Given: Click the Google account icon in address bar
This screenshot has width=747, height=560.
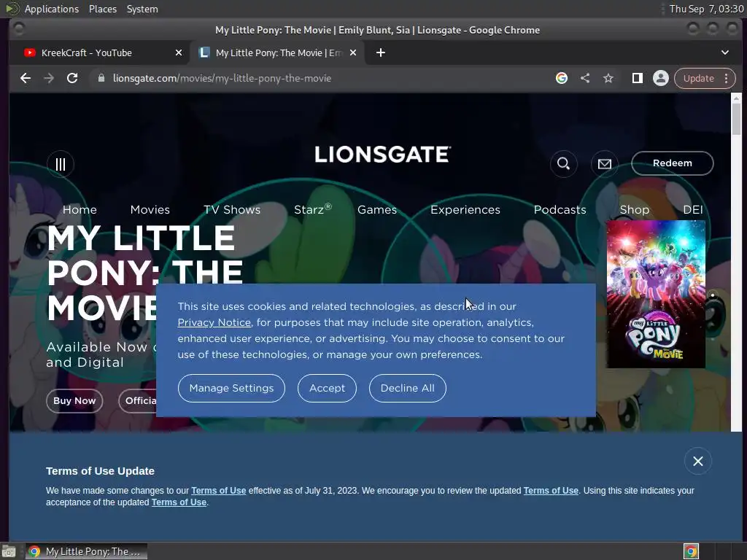Looking at the screenshot, I should (562, 78).
